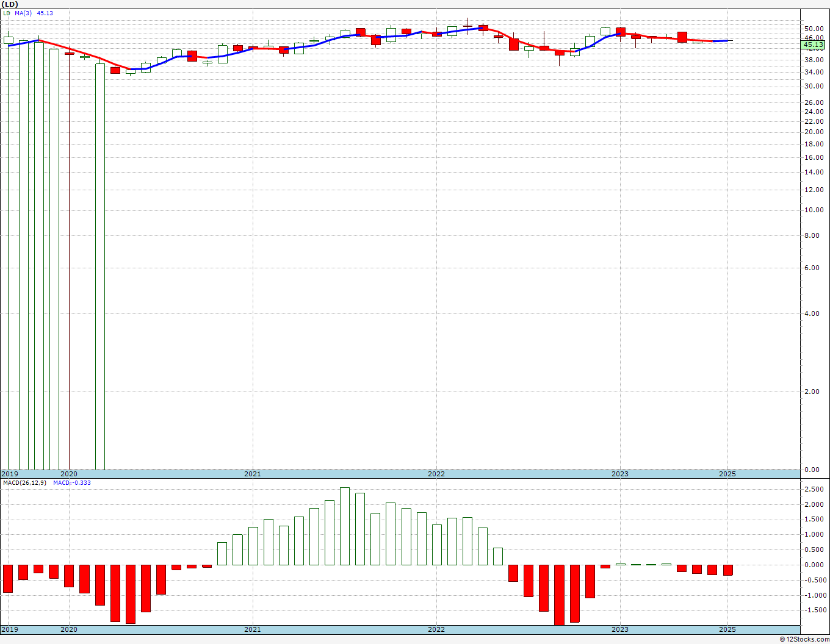Click 2023 on the MACD panel time axis

[x=620, y=629]
